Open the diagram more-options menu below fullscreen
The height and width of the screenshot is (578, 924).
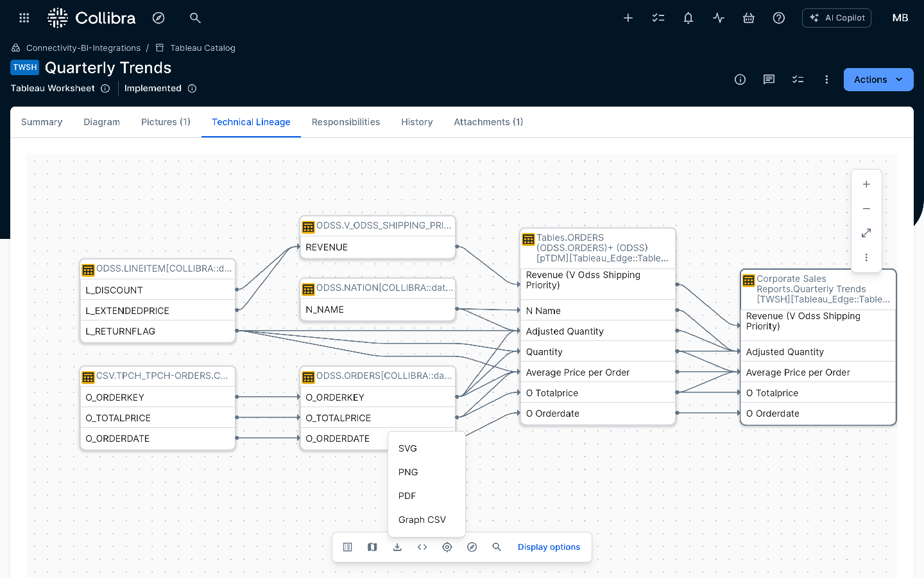[866, 258]
